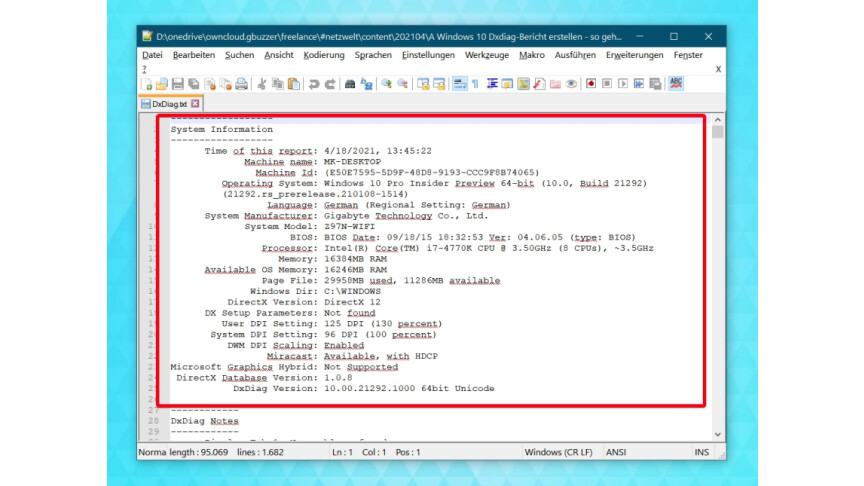864x486 pixels.
Task: Open the Suchen menu
Action: [x=240, y=55]
